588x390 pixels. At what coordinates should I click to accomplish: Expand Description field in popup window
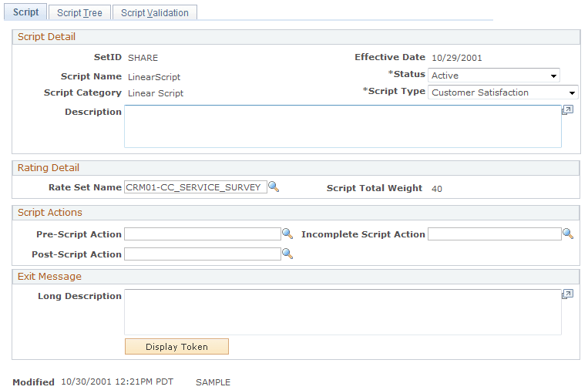(567, 110)
